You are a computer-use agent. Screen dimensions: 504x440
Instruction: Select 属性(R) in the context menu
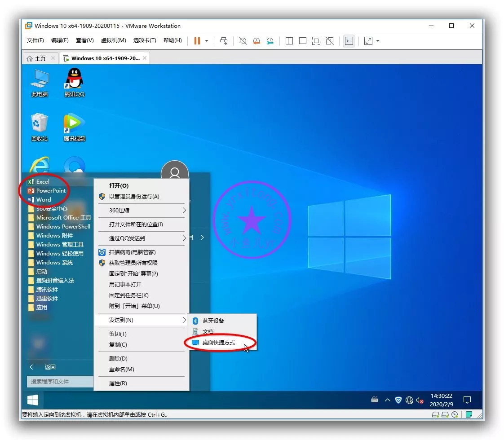[118, 383]
